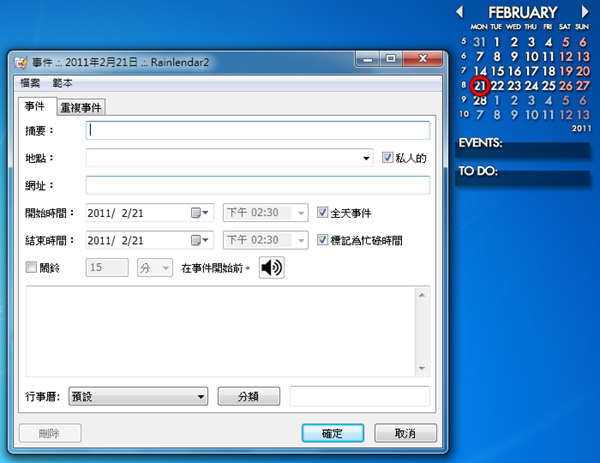Click the alarm minutes field showing 15
The height and width of the screenshot is (463, 600).
(107, 267)
